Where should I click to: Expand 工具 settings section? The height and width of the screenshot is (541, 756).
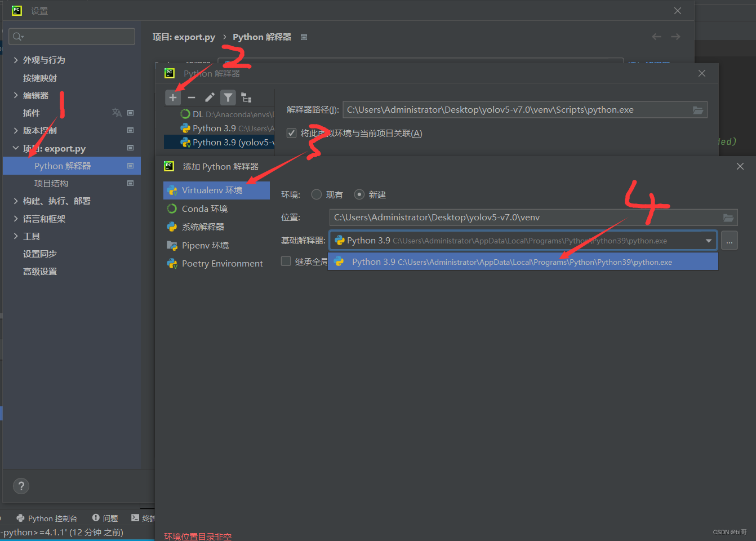point(16,236)
